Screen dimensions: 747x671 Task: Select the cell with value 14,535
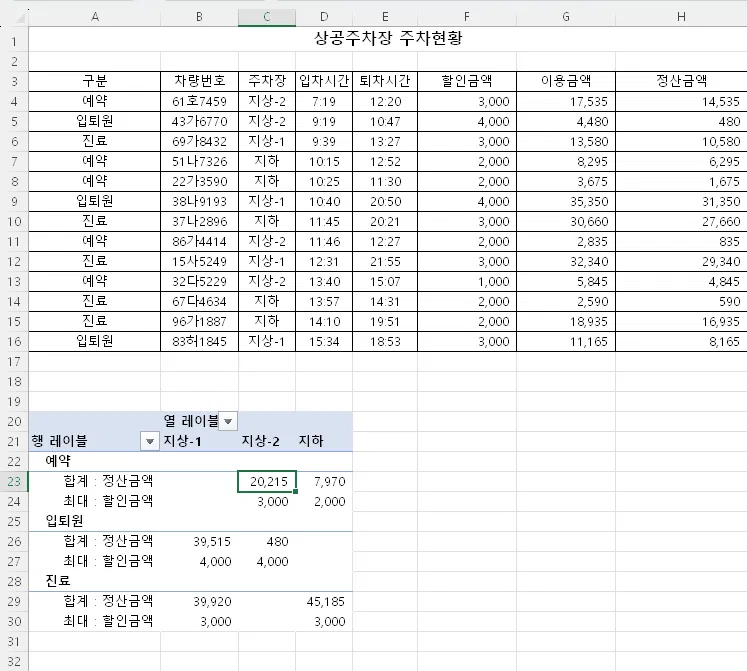(681, 102)
